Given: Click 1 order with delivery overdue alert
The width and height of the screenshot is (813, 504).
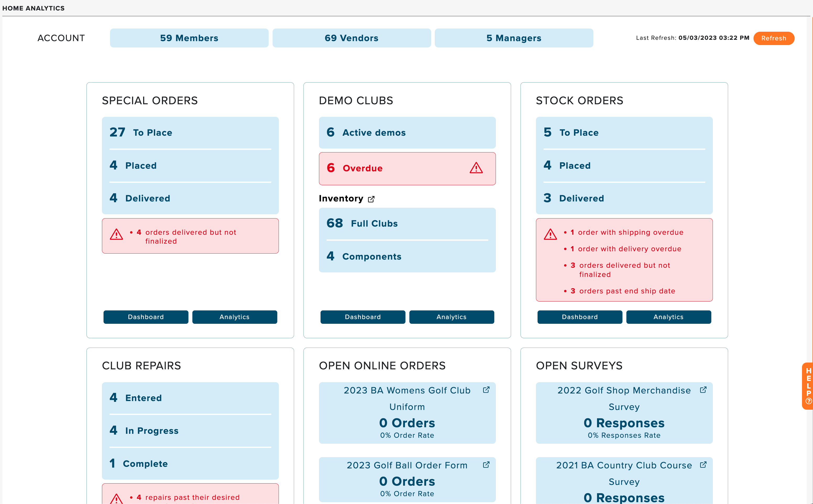Looking at the screenshot, I should click(626, 249).
